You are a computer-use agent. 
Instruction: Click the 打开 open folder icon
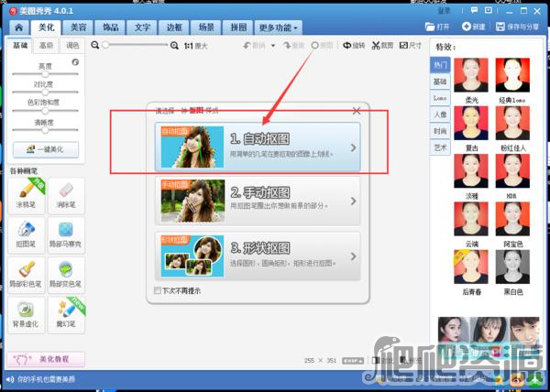point(430,27)
